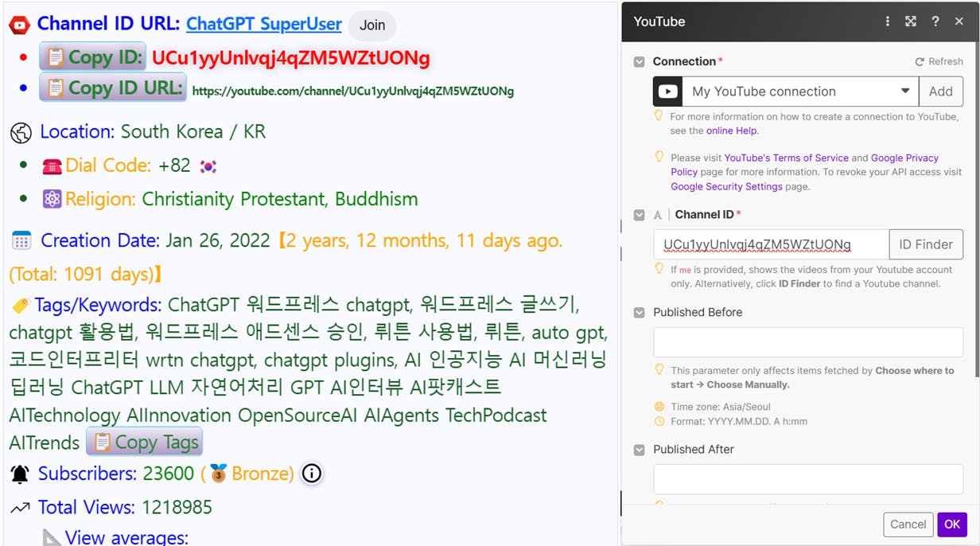
Task: Toggle the Channel ID section checkbox
Action: (640, 215)
